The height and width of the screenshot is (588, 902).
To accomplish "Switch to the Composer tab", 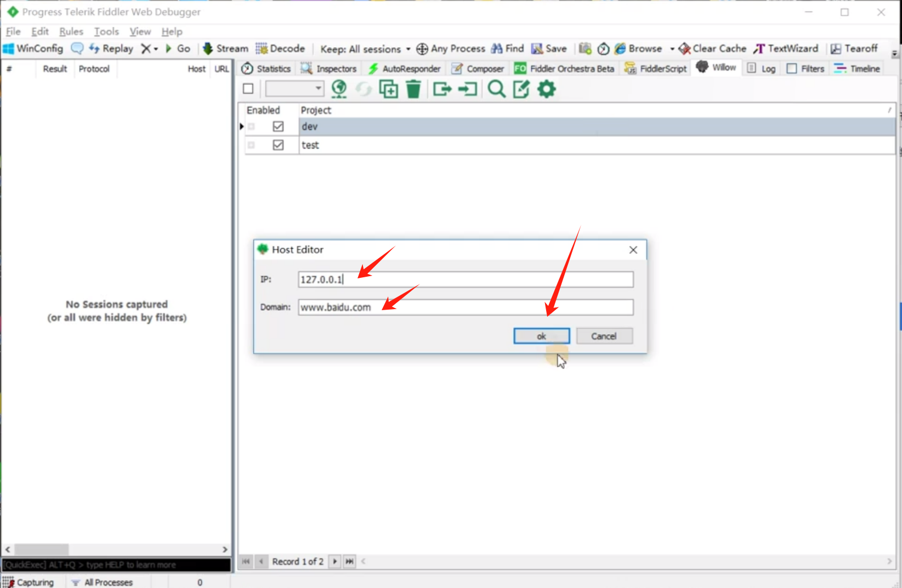I will (x=478, y=68).
